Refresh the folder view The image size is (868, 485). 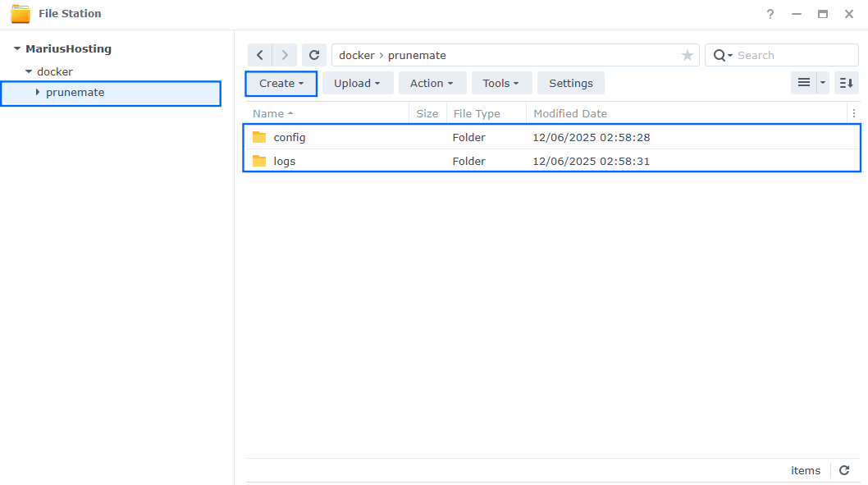point(314,54)
